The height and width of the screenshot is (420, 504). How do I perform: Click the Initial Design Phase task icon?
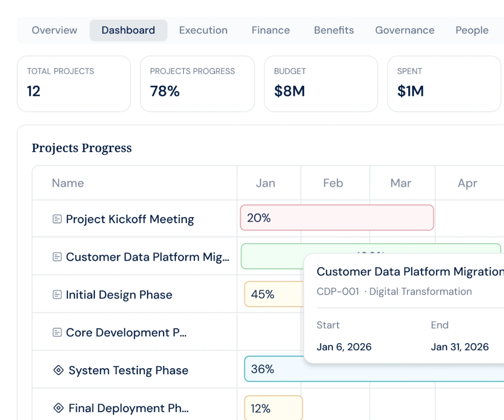pos(57,294)
